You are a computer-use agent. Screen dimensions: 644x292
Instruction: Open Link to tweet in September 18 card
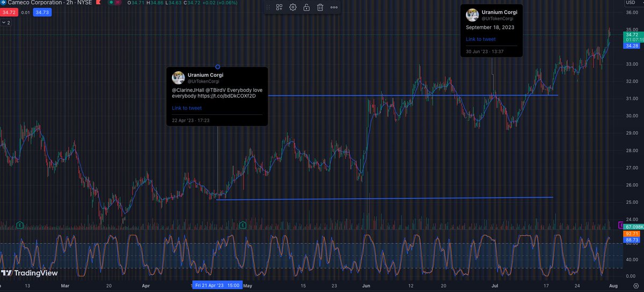pyautogui.click(x=481, y=39)
